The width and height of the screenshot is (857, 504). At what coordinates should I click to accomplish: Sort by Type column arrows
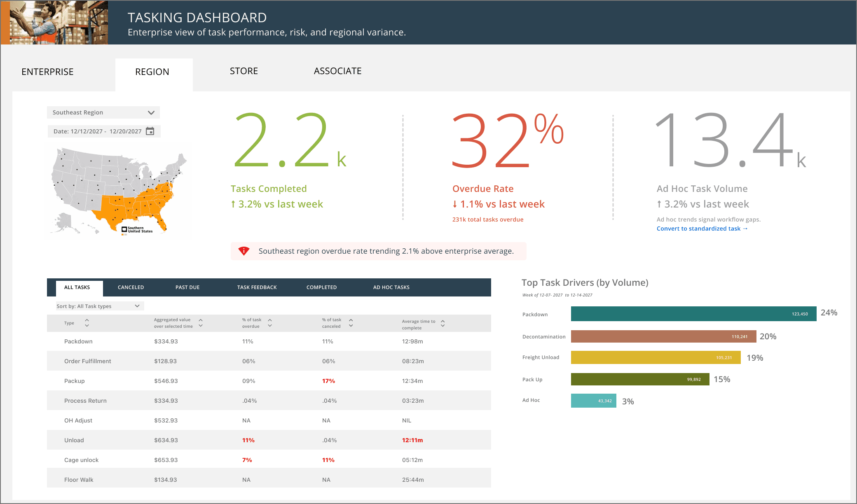(87, 323)
